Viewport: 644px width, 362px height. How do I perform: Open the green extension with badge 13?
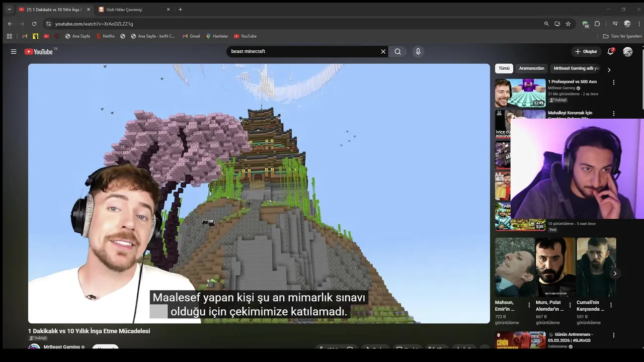point(585,24)
